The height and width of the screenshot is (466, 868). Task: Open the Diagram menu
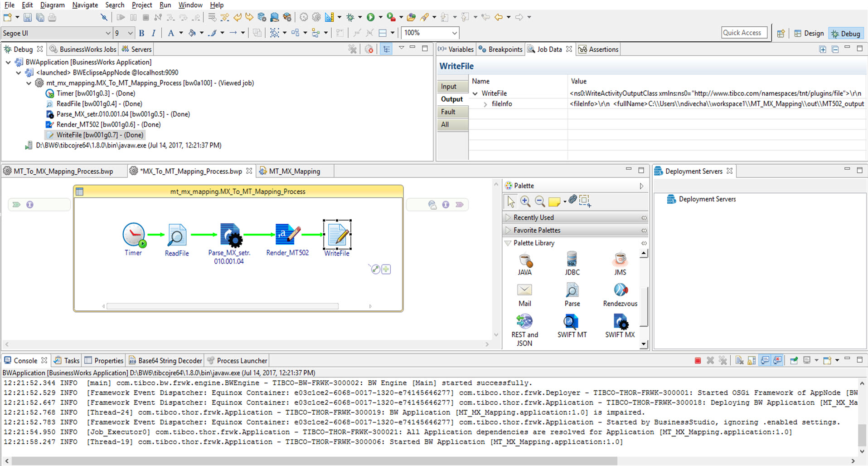pyautogui.click(x=53, y=5)
